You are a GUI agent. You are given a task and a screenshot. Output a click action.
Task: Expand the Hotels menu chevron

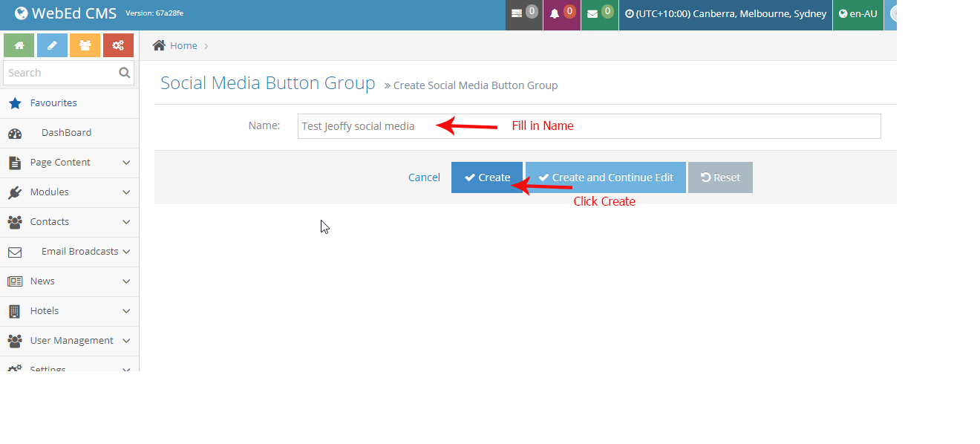click(126, 310)
